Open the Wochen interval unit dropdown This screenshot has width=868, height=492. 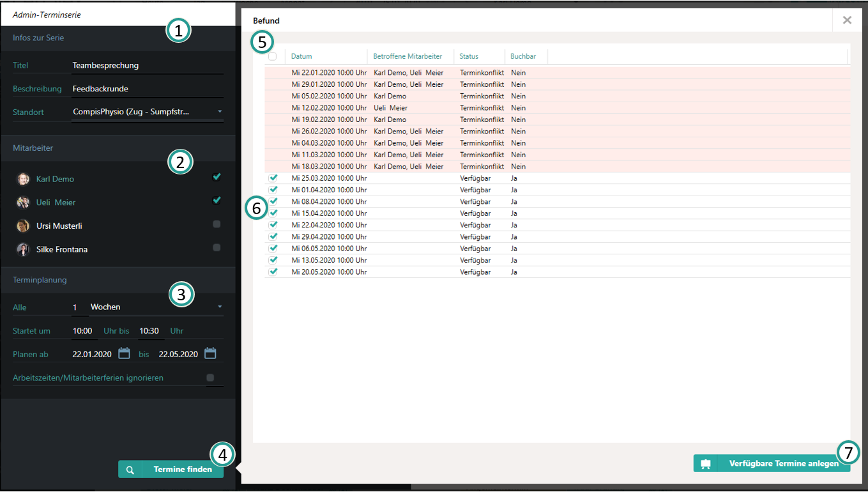pyautogui.click(x=220, y=307)
